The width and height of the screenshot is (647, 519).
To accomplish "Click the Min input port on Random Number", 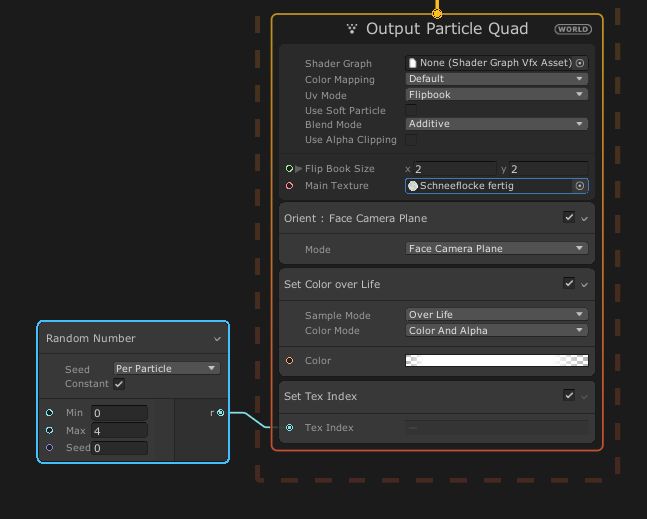I will 49,413.
